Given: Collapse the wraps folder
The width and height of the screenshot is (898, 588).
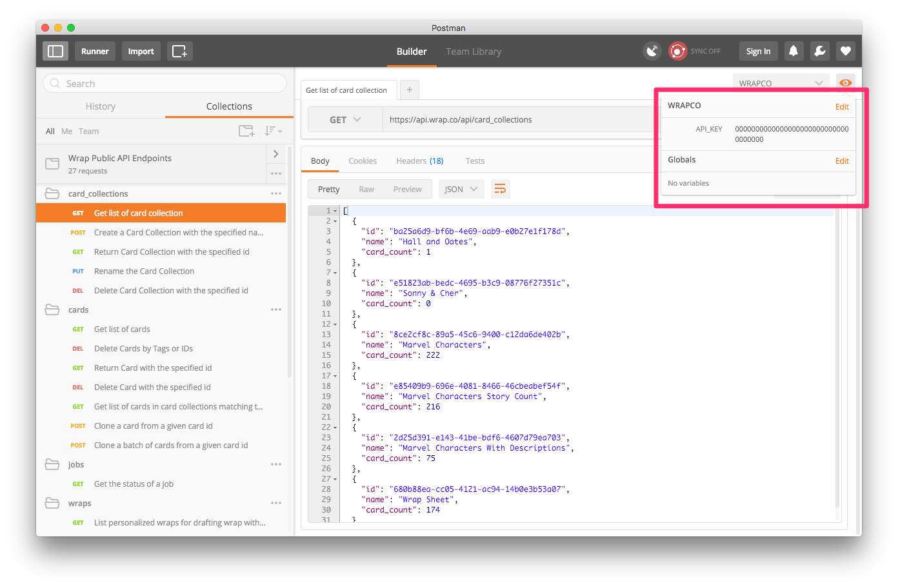Looking at the screenshot, I should coord(52,503).
